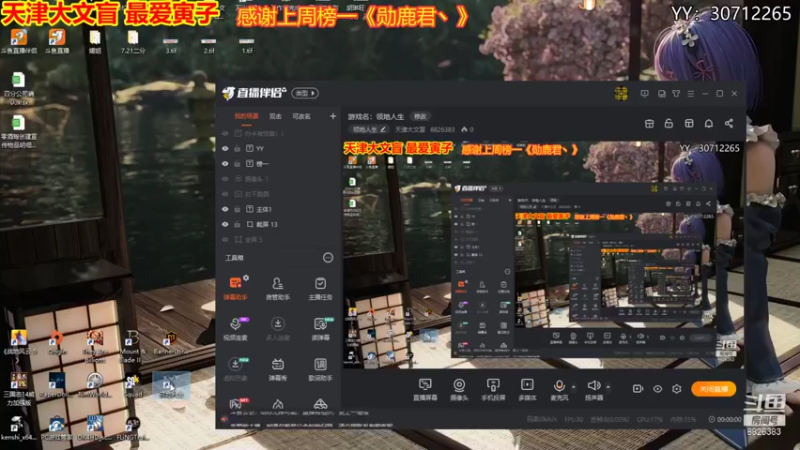This screenshot has height=450, width=800.
Task: Open 主播任务 tool
Action: pos(320,288)
